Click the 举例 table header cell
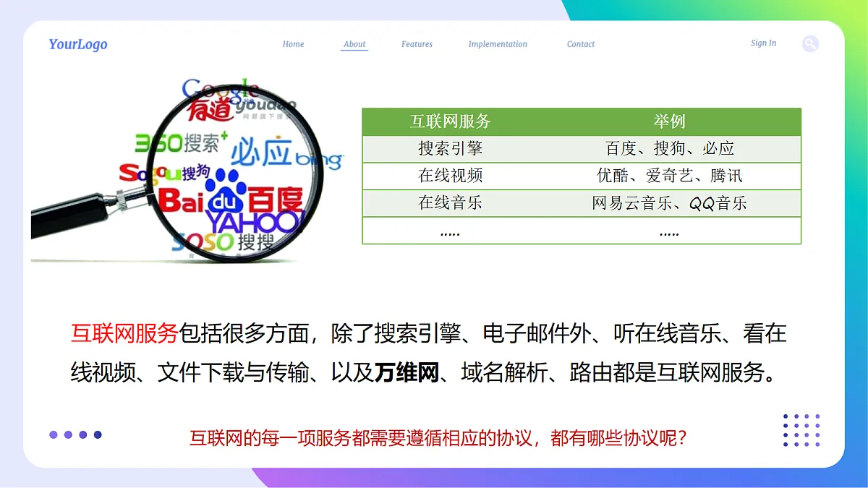This screenshot has width=868, height=488. 669,121
